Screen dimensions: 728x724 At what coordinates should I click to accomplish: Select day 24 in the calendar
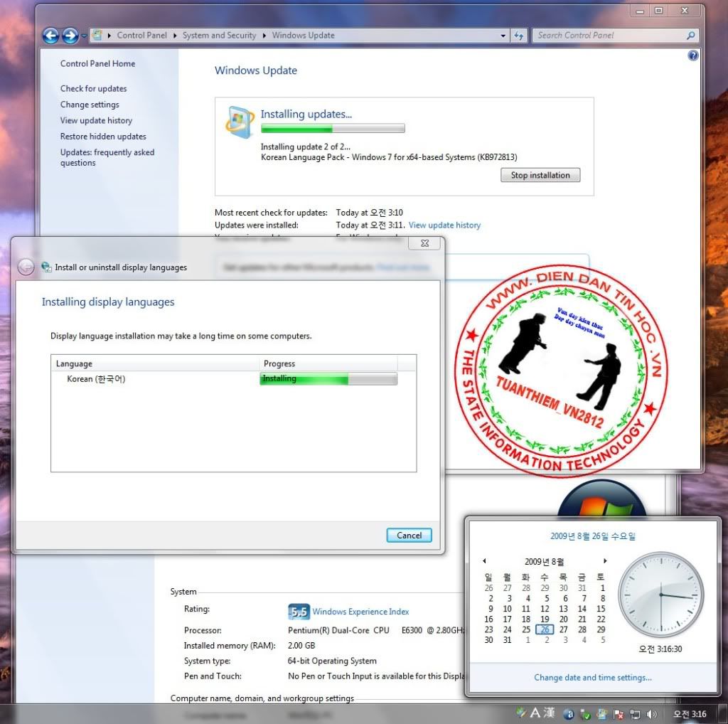pyautogui.click(x=507, y=629)
